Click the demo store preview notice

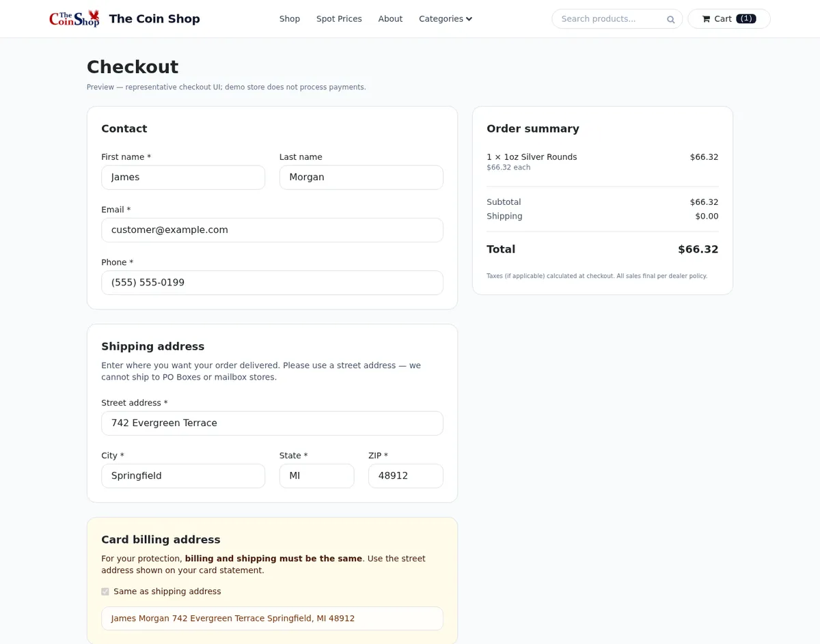click(226, 87)
